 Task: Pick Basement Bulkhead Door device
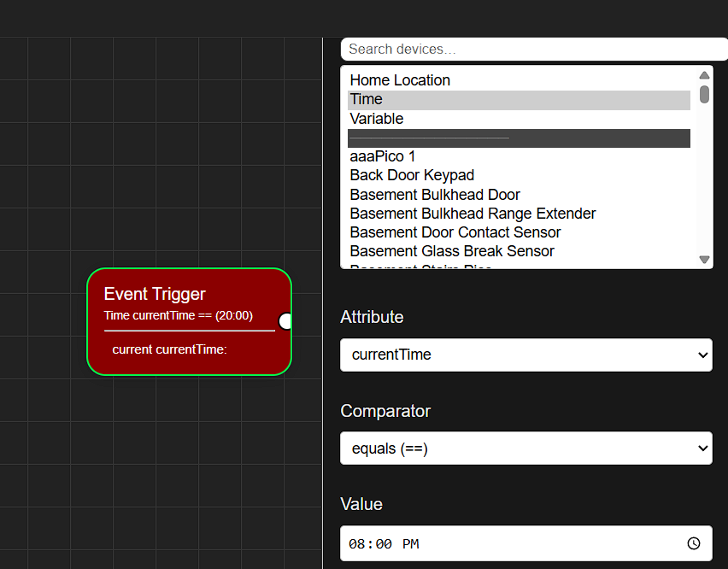(x=435, y=195)
